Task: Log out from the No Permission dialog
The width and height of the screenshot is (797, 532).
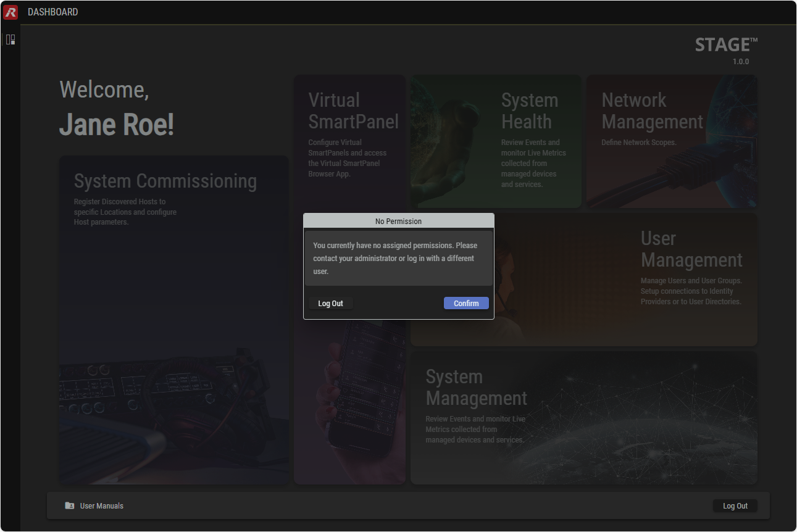Action: coord(330,303)
